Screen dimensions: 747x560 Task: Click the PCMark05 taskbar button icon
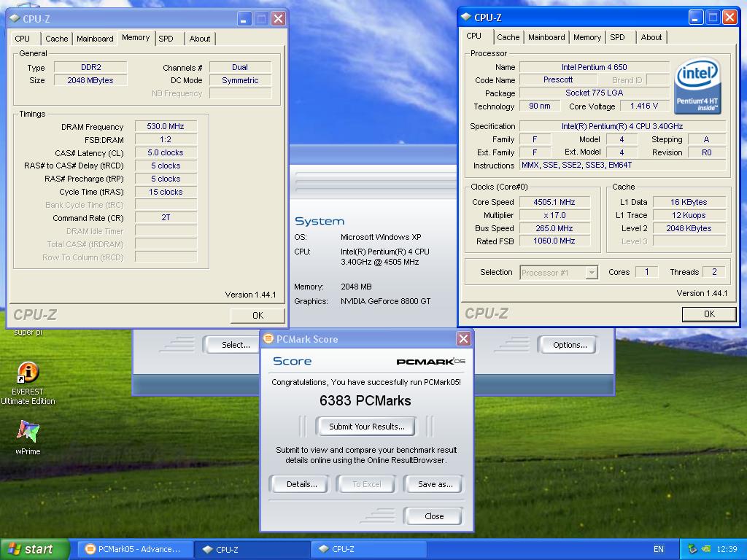tap(90, 549)
